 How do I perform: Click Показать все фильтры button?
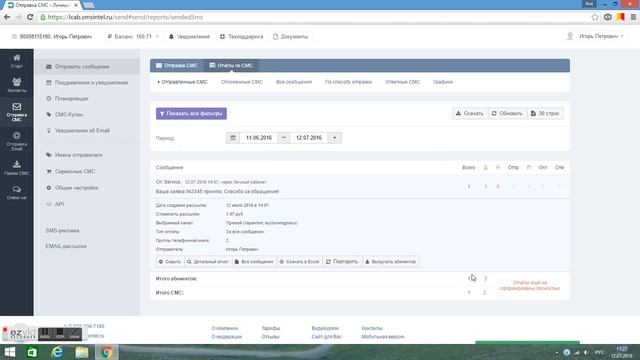(x=191, y=113)
